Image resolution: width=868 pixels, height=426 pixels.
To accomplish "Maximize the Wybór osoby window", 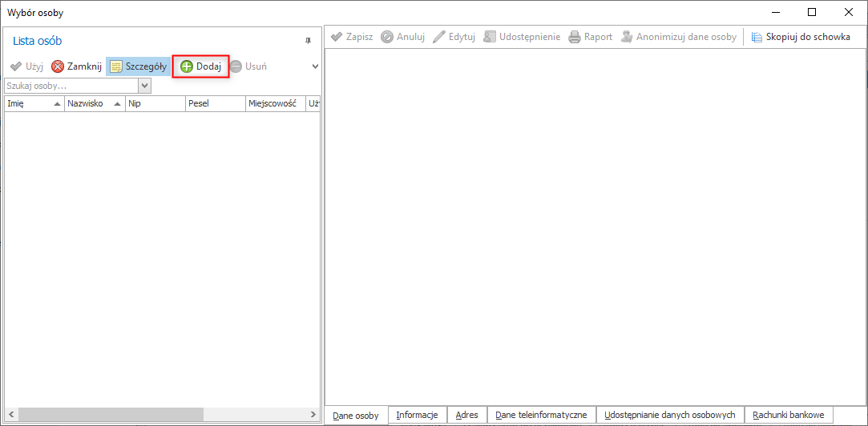I will point(812,12).
